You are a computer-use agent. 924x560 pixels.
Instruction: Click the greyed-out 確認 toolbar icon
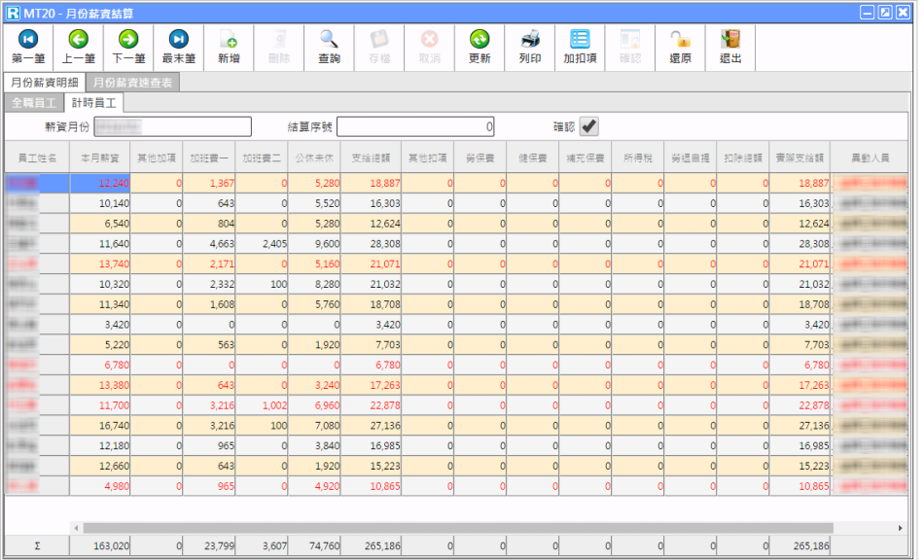(x=630, y=47)
